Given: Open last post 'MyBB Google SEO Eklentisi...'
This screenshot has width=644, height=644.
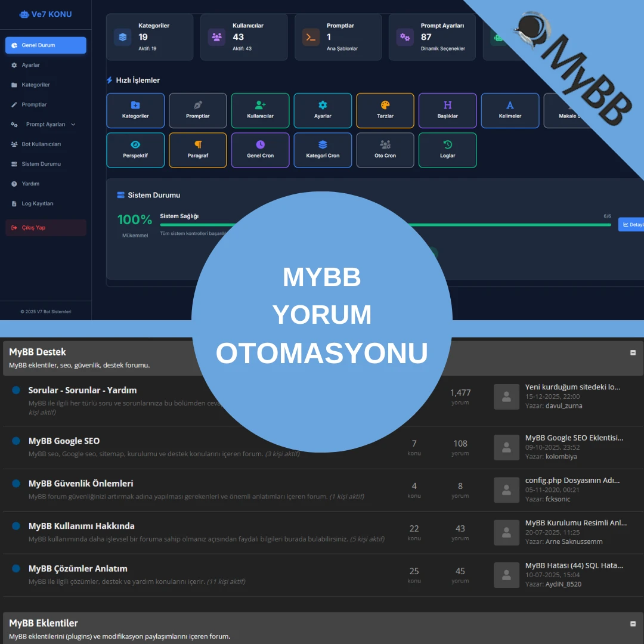Looking at the screenshot, I should click(574, 438).
